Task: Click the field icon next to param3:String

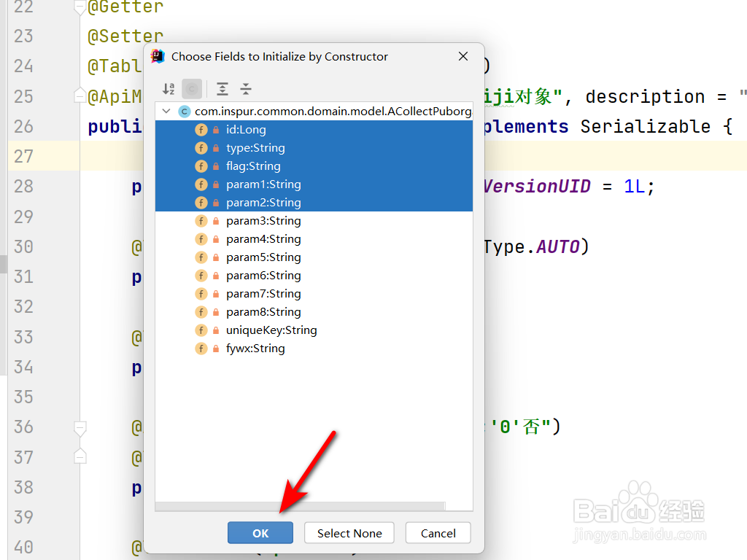Action: pos(201,221)
